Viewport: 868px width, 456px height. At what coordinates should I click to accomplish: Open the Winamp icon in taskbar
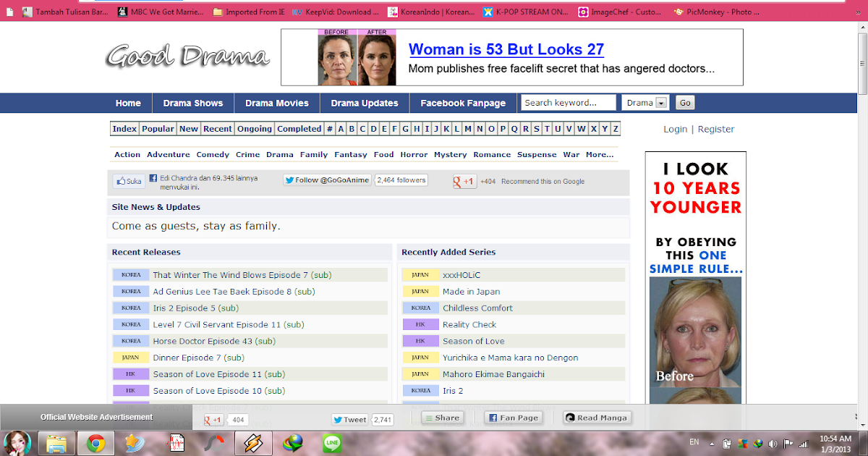(x=254, y=442)
